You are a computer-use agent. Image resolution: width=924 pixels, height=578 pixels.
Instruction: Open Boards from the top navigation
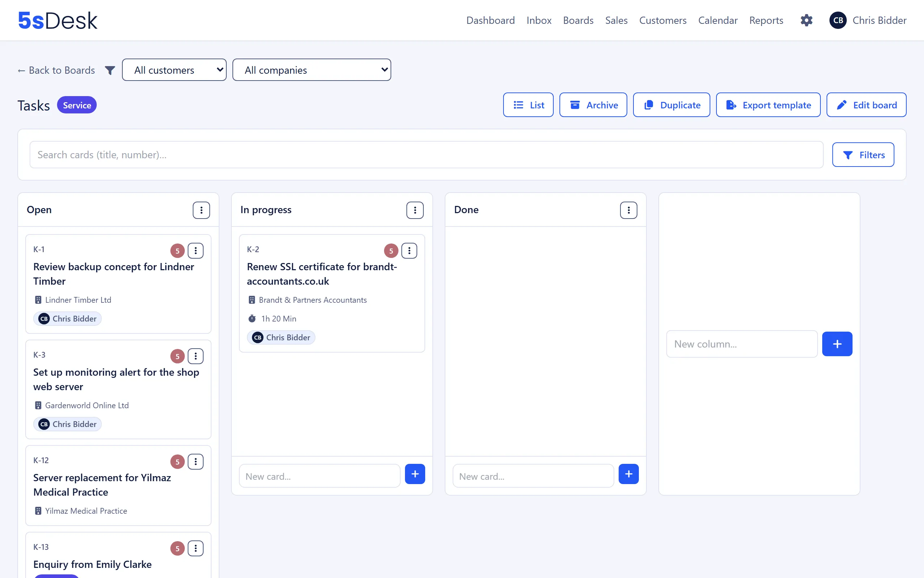(x=578, y=20)
